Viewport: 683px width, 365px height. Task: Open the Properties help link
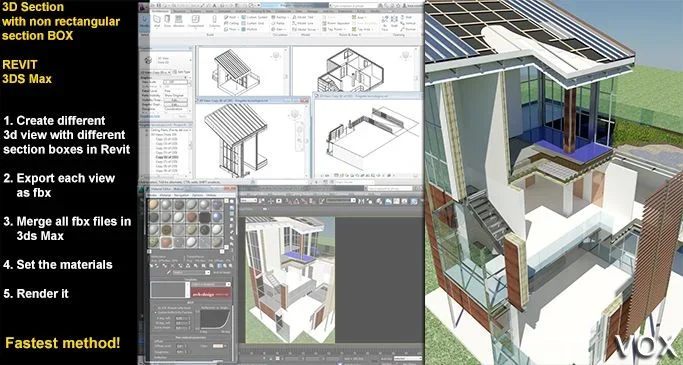[x=149, y=116]
